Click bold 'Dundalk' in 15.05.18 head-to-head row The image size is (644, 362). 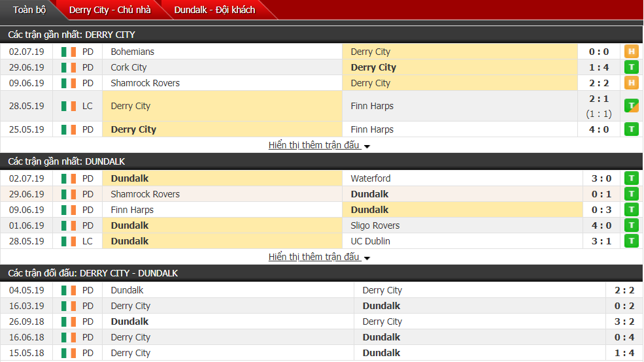[381, 353]
